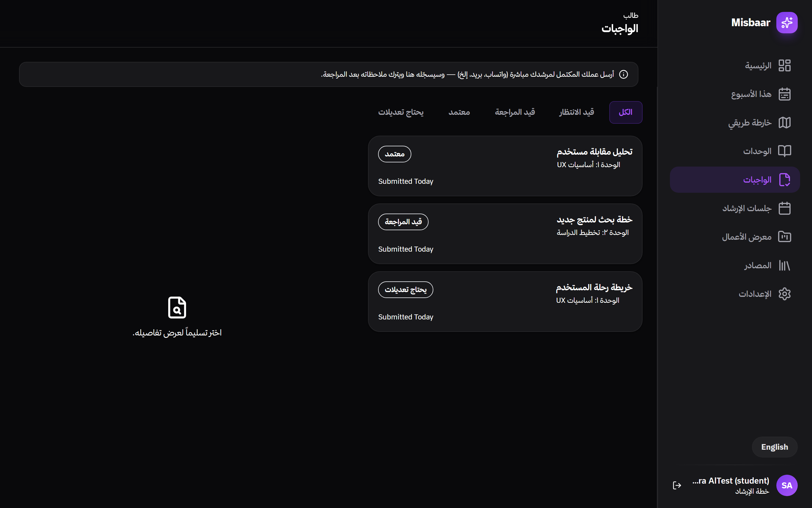Click the calendar icon beside هذا الأسبوع
Screen dimensions: 812x508
point(784,94)
